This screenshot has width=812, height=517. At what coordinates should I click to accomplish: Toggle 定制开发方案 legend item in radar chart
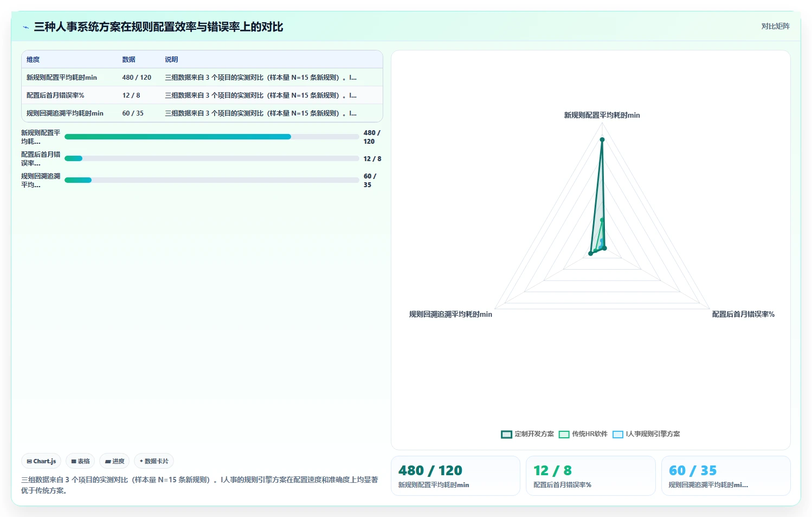[x=528, y=434]
